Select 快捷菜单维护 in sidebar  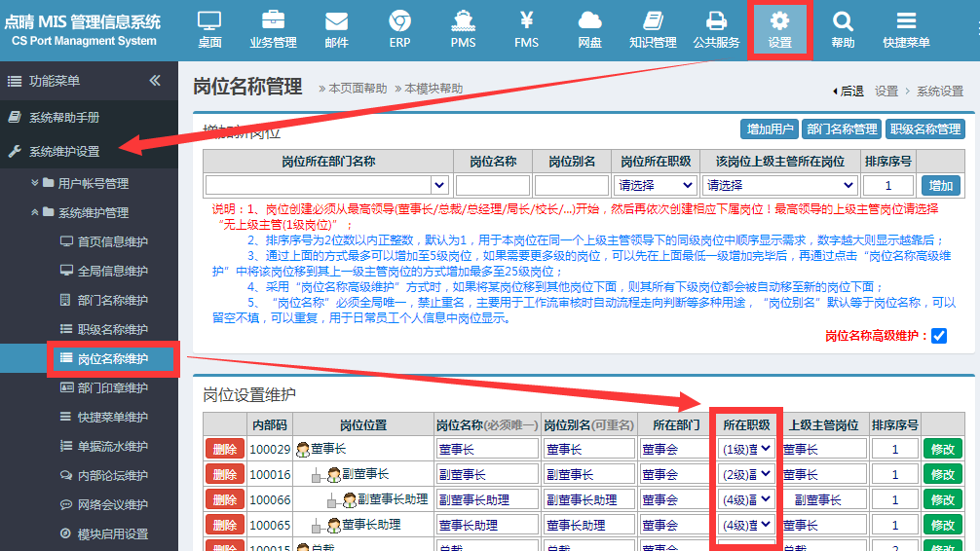[x=112, y=417]
